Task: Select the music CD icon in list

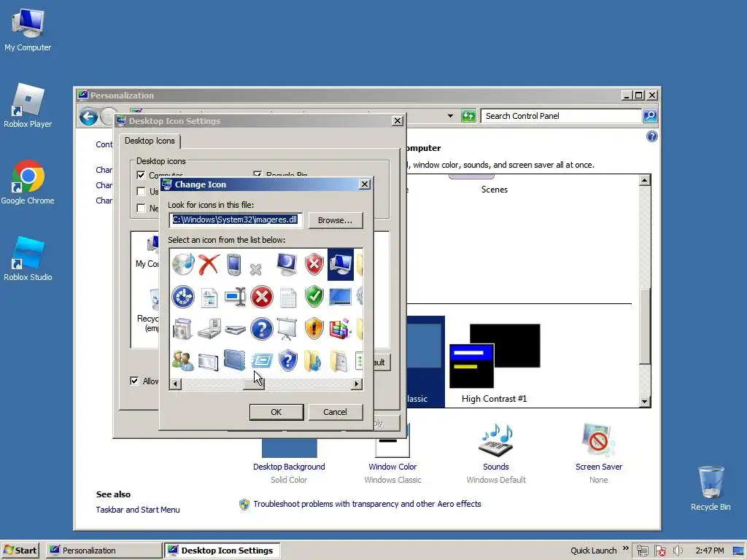Action: click(183, 264)
